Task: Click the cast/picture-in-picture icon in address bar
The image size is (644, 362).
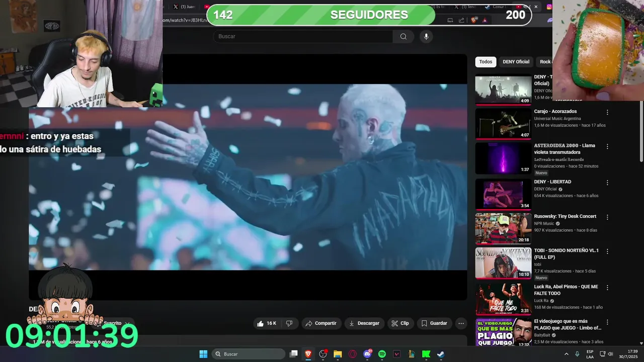Action: [x=450, y=20]
